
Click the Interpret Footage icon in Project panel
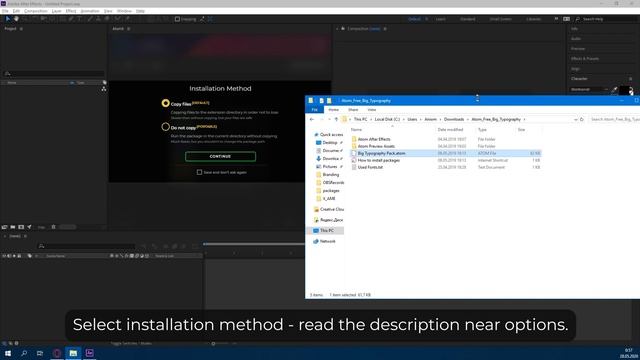click(x=4, y=227)
